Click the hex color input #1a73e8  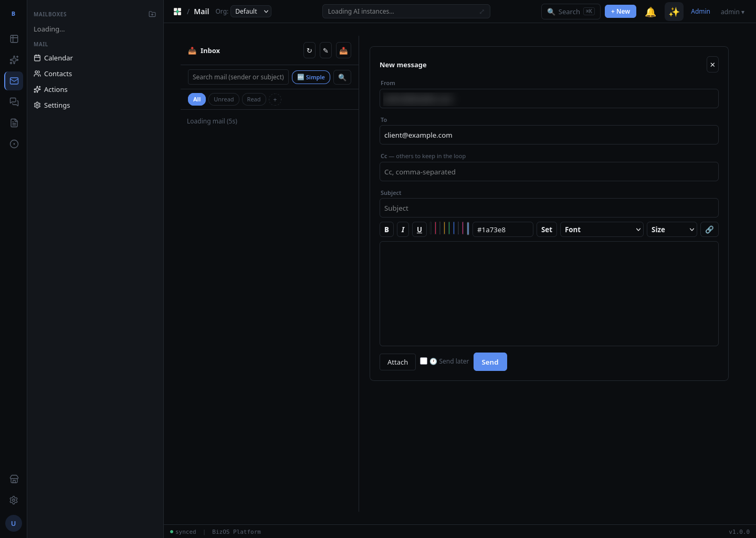tap(503, 230)
